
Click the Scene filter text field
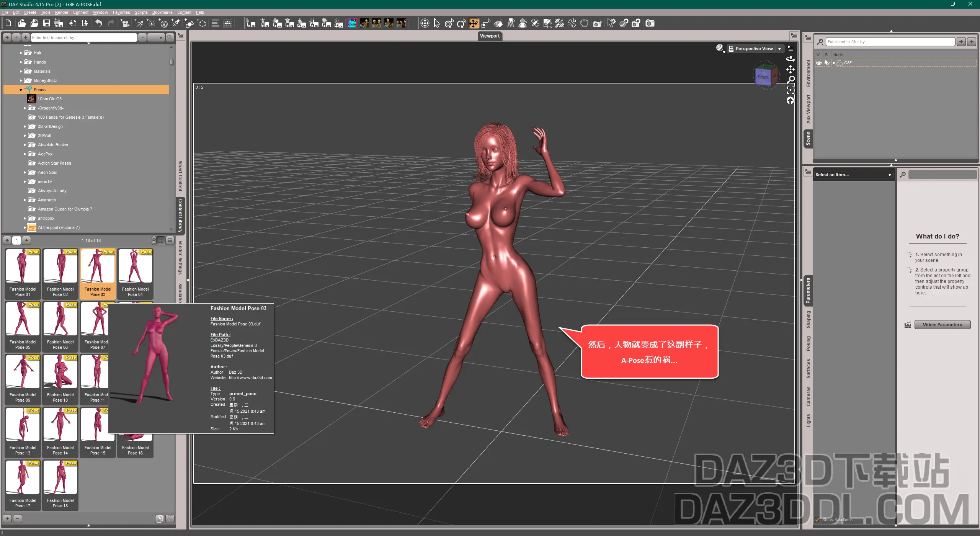[x=890, y=42]
